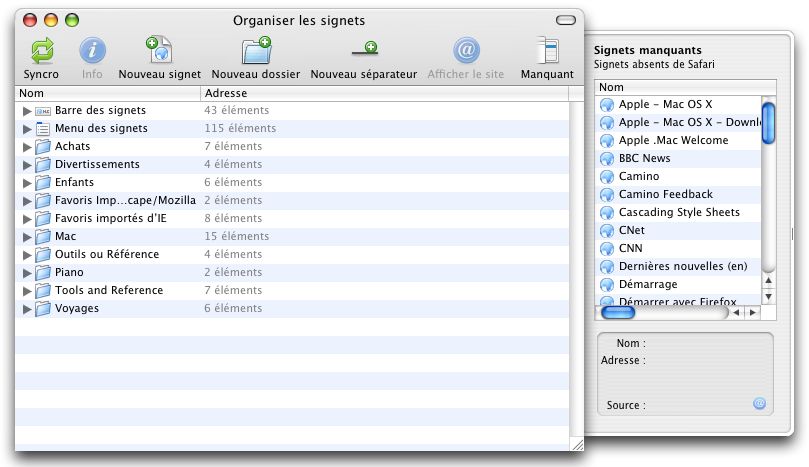
Task: Click the scroll left arrow in drawer list
Action: click(737, 313)
